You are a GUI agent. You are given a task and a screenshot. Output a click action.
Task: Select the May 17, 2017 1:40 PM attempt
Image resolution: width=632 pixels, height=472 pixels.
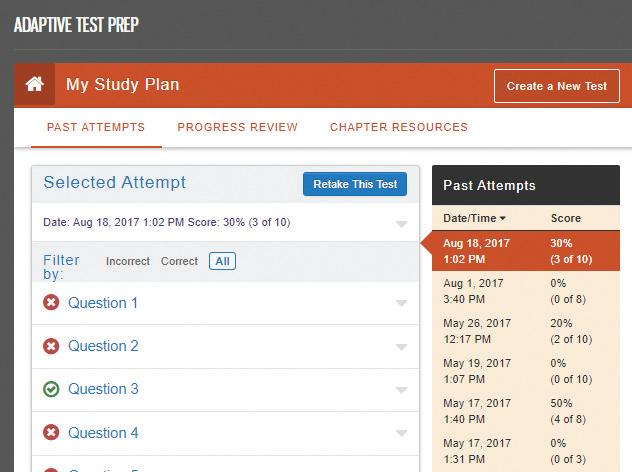click(526, 411)
